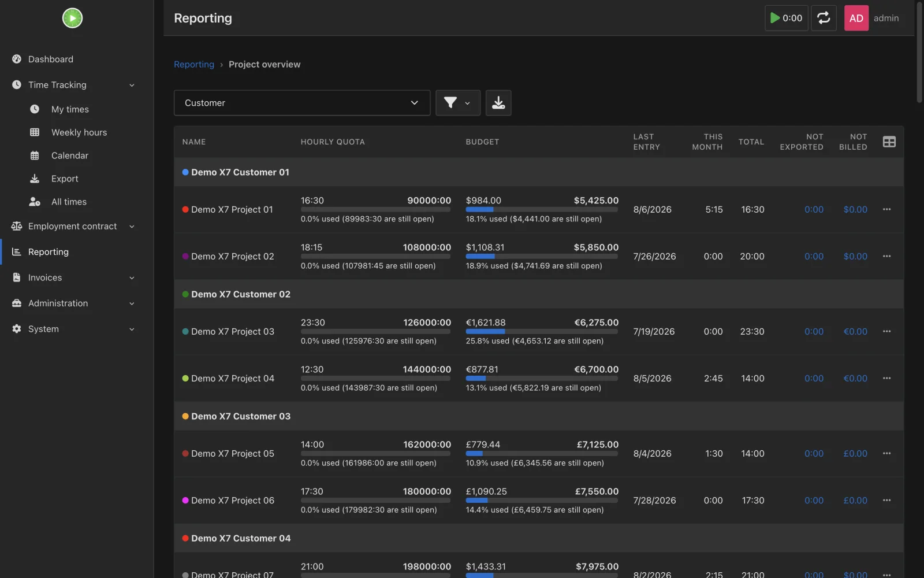Image resolution: width=924 pixels, height=578 pixels.
Task: Click the Demo X7 Project 04 name
Action: pyautogui.click(x=232, y=378)
